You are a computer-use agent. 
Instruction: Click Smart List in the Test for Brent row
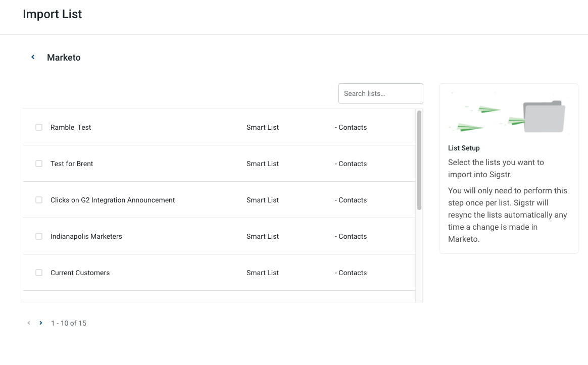click(263, 164)
